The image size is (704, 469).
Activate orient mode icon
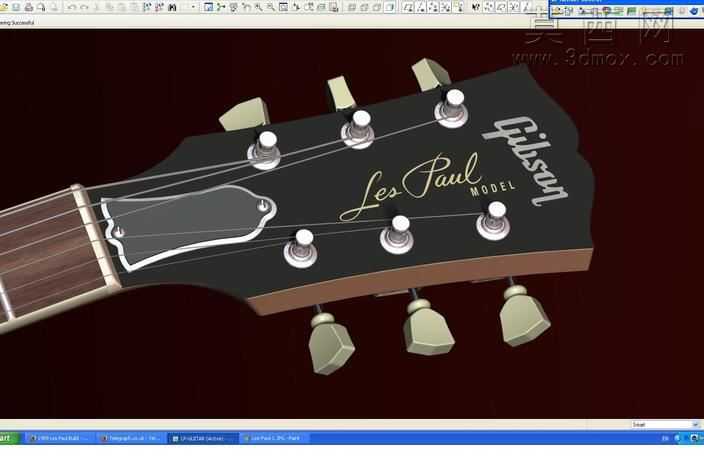tap(233, 7)
